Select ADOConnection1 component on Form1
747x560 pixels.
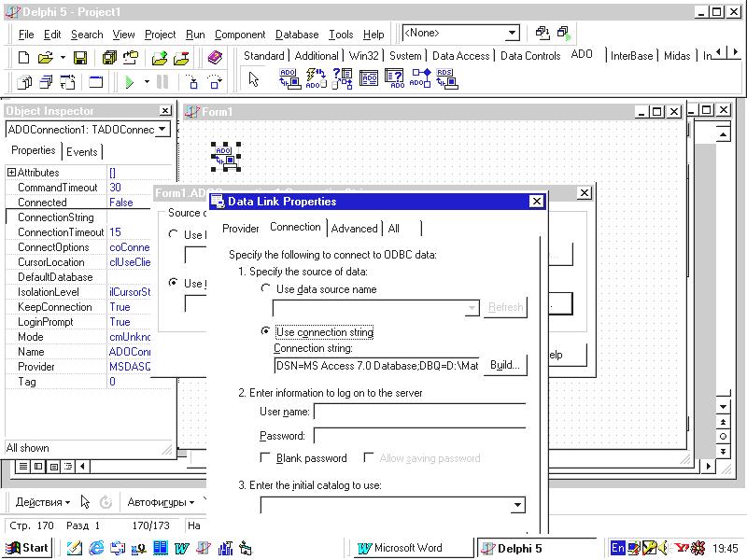point(226,157)
